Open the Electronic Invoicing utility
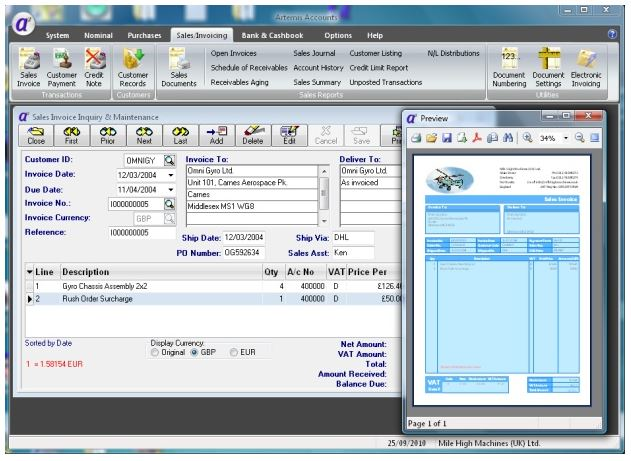631x461 pixels. click(586, 68)
